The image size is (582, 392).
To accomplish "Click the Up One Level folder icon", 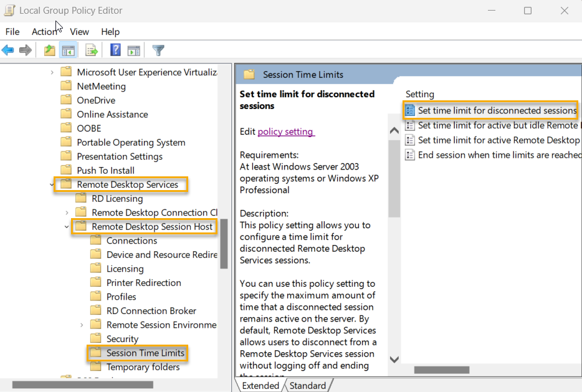I will pyautogui.click(x=50, y=50).
